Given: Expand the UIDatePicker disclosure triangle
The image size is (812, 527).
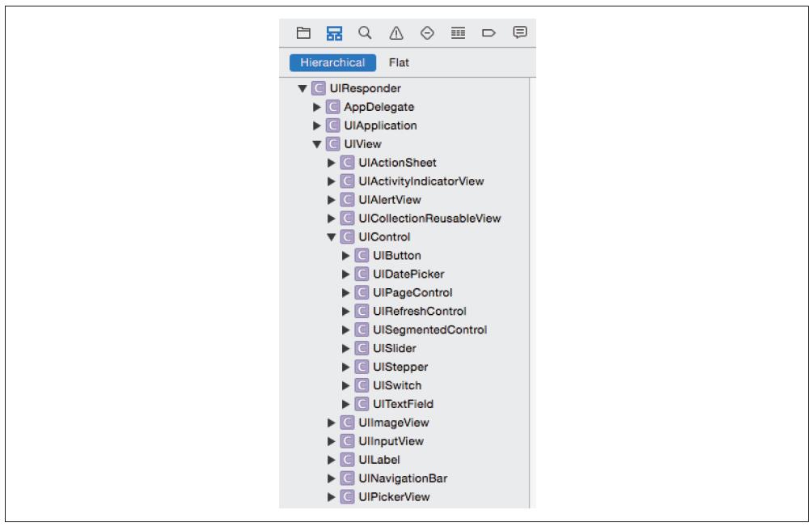Looking at the screenshot, I should (x=346, y=274).
